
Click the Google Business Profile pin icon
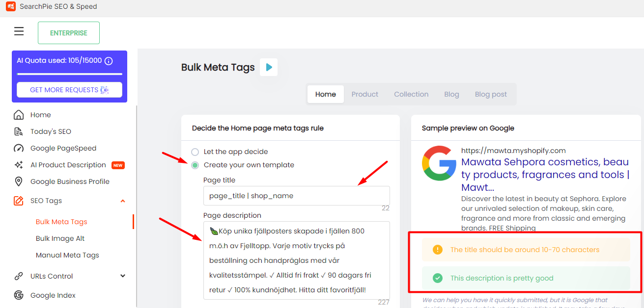(19, 181)
